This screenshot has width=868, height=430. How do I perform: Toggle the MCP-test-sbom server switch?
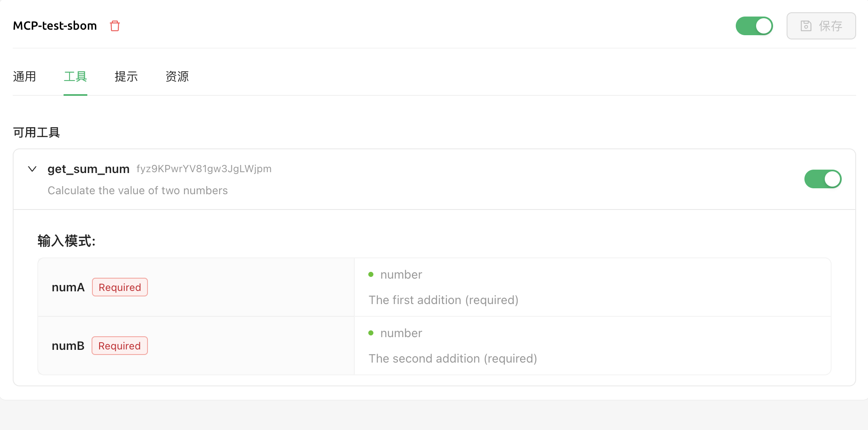[x=754, y=26]
